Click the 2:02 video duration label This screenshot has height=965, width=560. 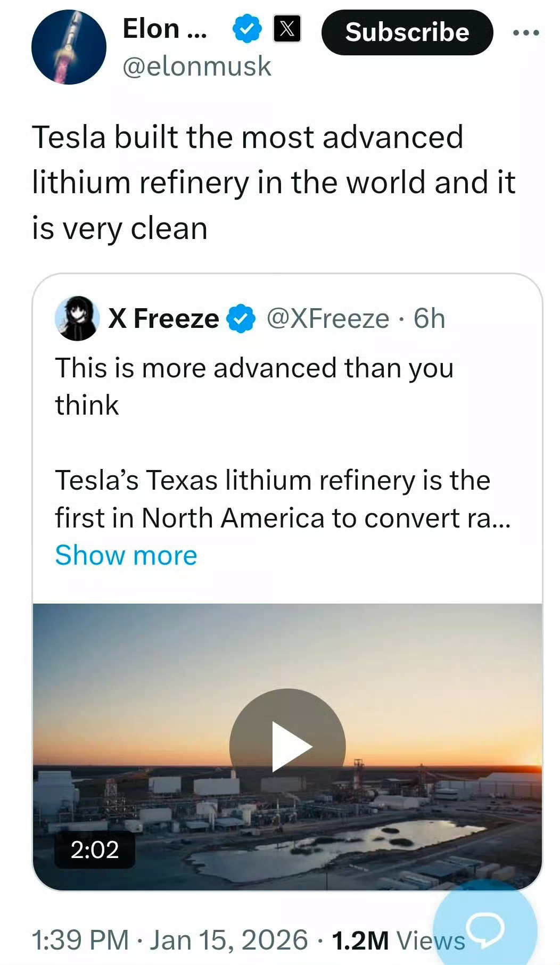[95, 849]
